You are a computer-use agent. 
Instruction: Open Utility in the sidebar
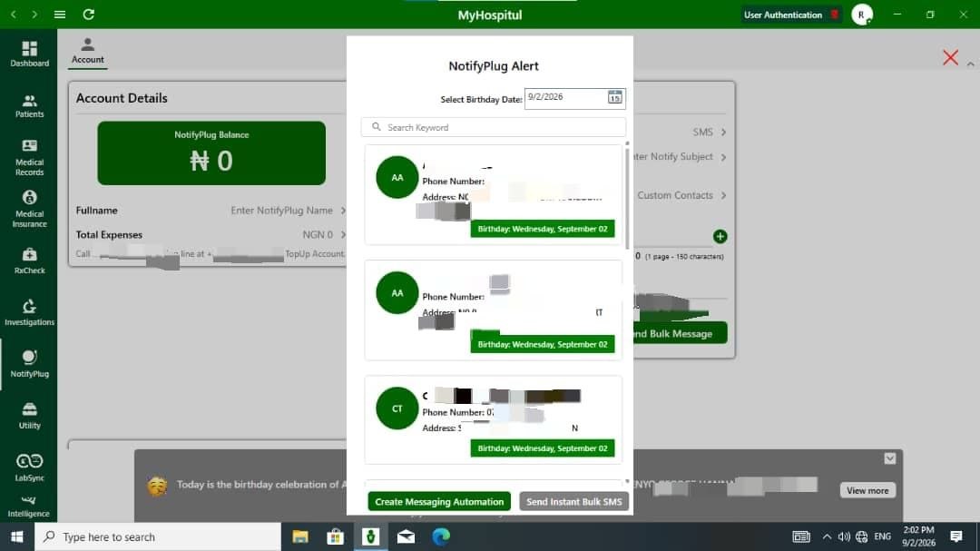[x=29, y=416]
